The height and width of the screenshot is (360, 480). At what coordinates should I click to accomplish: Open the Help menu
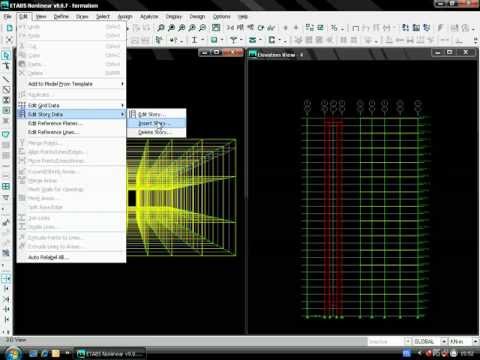(243, 16)
